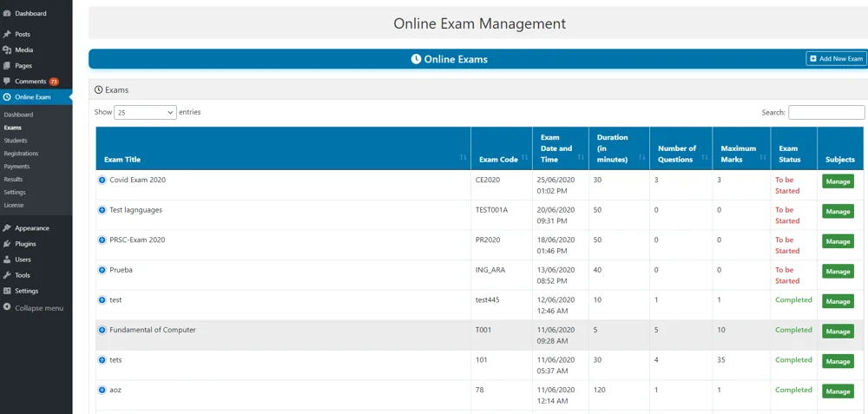Expand the test row with code test445
868x414 pixels.
coord(102,299)
